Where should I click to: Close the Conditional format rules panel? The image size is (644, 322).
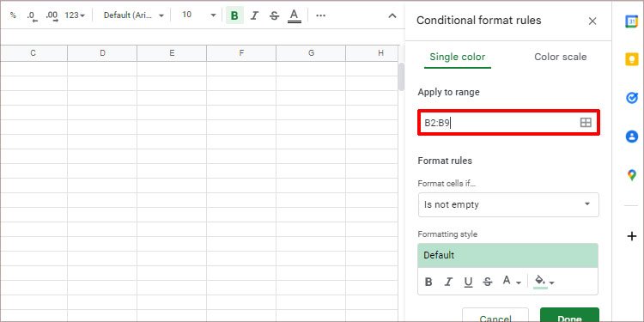pos(592,21)
